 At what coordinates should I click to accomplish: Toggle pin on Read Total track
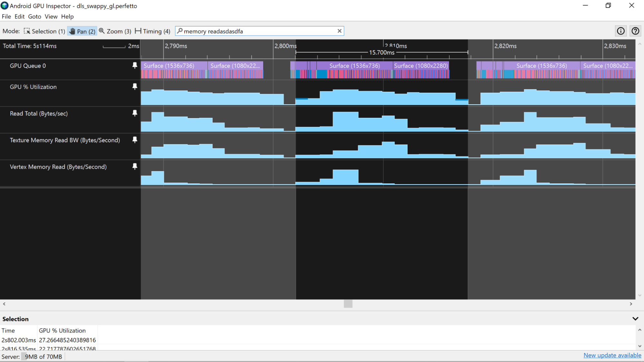(135, 113)
